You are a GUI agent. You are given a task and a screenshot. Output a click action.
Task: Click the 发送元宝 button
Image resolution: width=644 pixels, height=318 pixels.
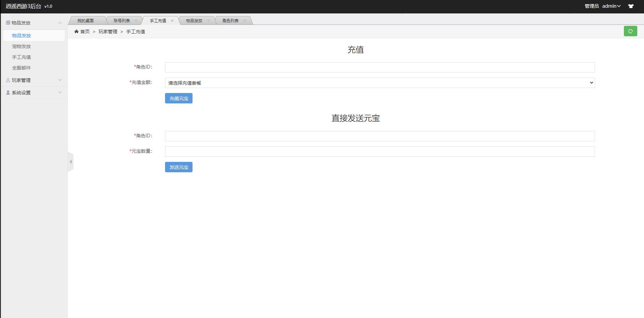coord(178,167)
